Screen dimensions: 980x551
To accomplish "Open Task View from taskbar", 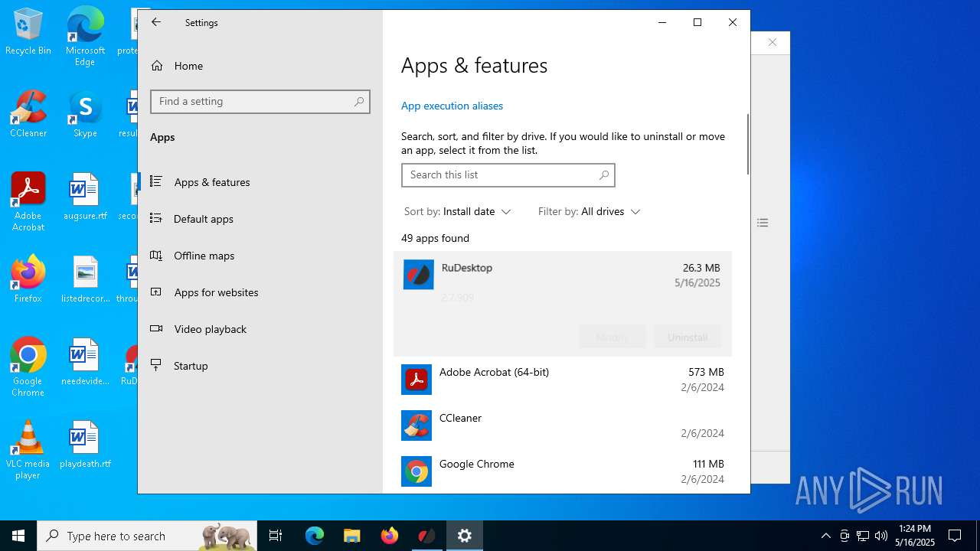I will (276, 536).
